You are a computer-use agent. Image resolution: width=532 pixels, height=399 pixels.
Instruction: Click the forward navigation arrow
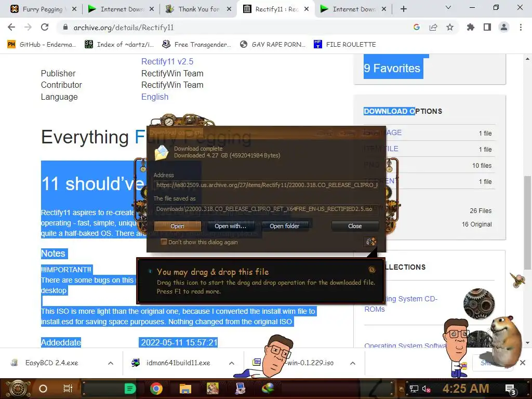coord(28,27)
